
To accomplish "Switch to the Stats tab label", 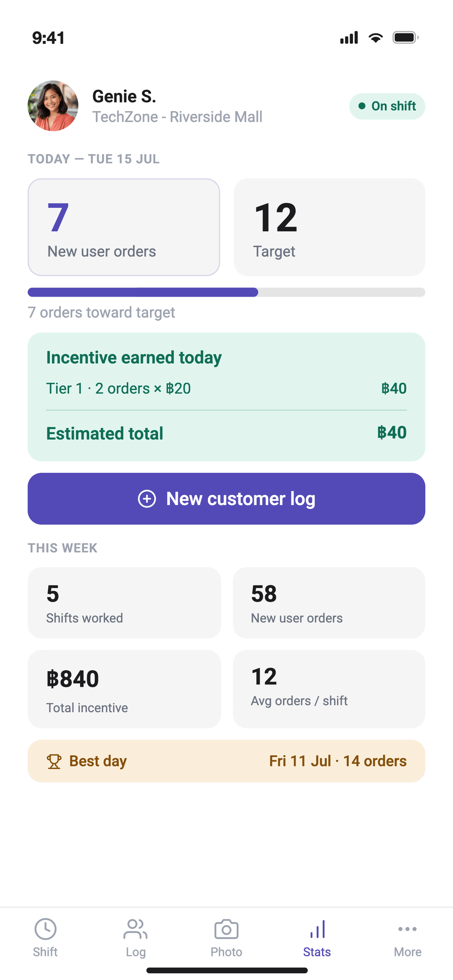I will [317, 952].
